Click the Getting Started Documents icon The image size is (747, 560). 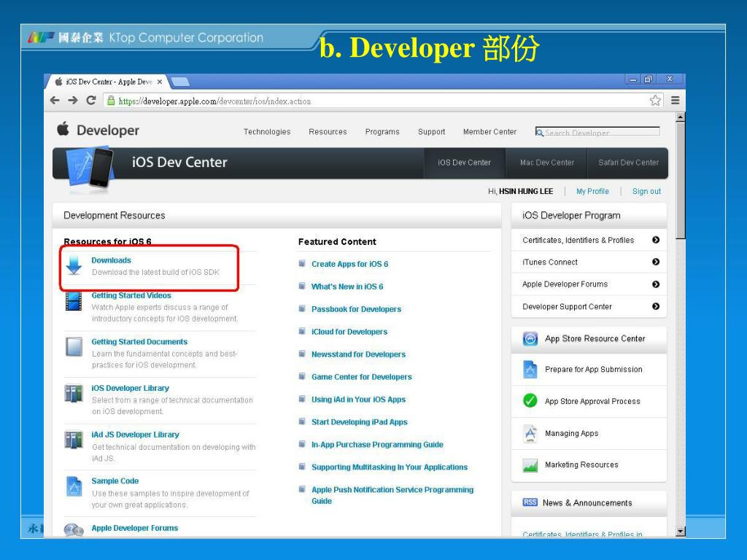[74, 346]
